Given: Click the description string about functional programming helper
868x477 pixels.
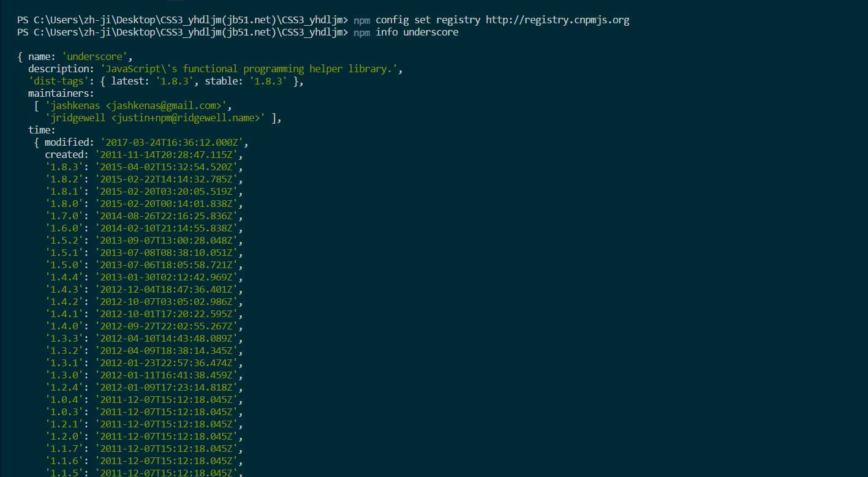Looking at the screenshot, I should point(249,69).
